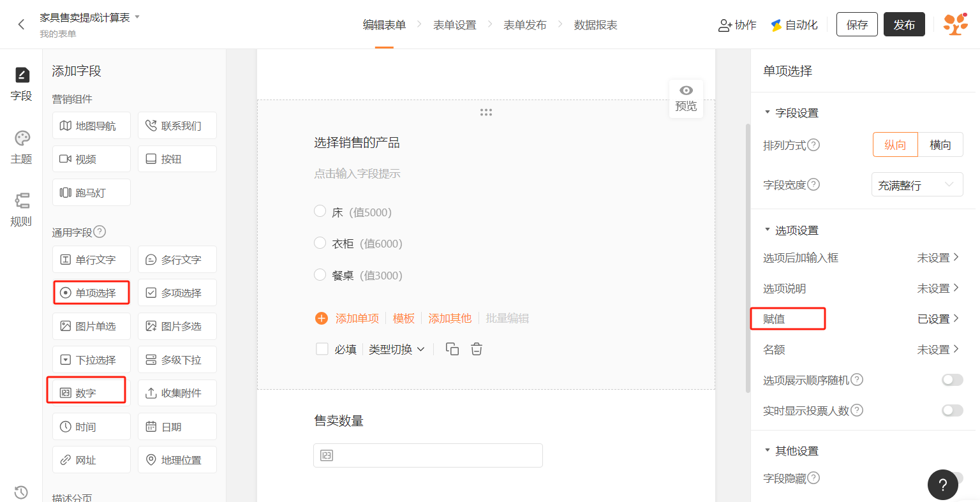Click help icon next to 通用字段
This screenshot has height=502, width=980.
coord(100,232)
